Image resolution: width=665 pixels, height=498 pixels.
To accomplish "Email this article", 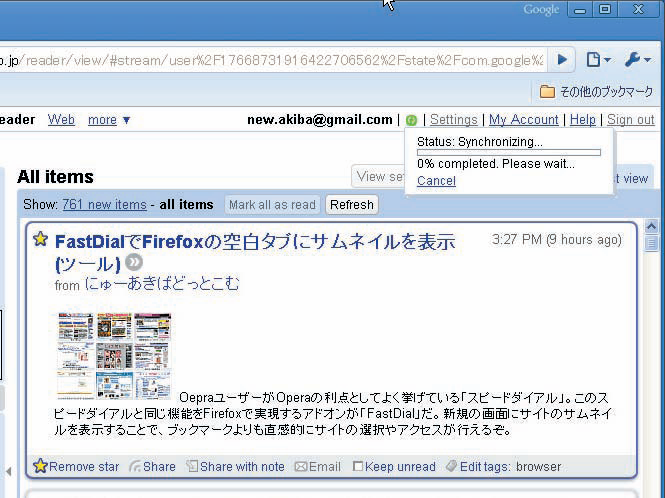I will [x=318, y=467].
